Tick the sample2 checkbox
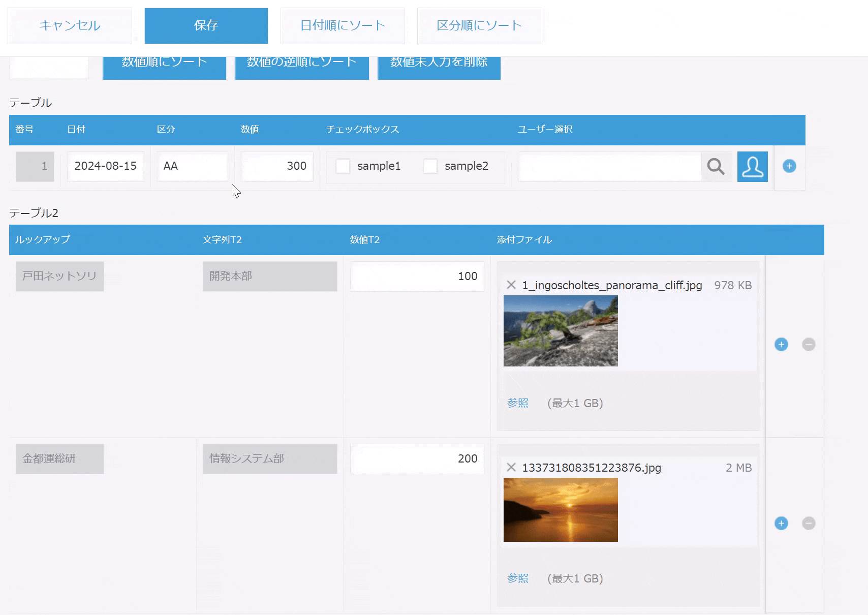This screenshot has width=868, height=615. (x=430, y=166)
